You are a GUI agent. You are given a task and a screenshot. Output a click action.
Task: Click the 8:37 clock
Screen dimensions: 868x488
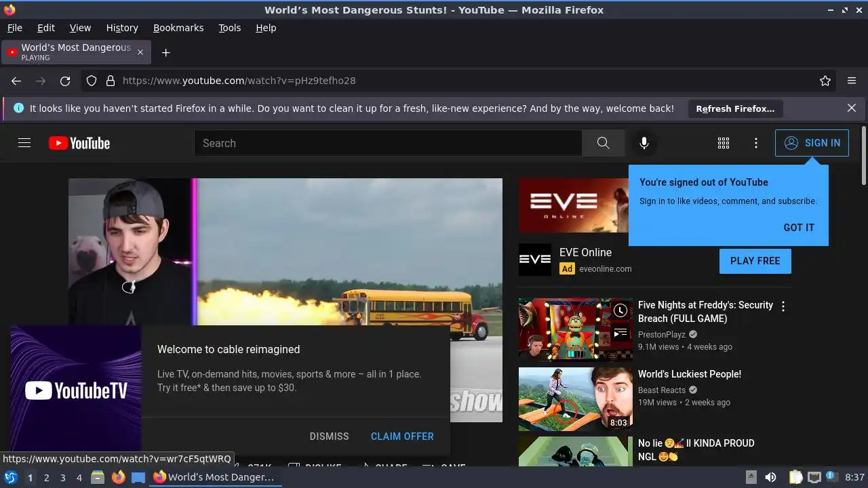(x=854, y=477)
